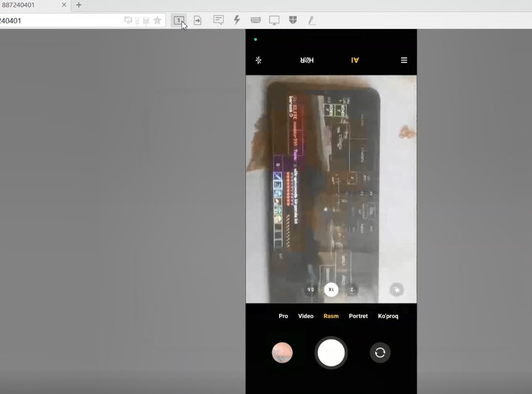Open Ko'proq for more camera modes
This screenshot has height=394, width=532.
click(x=388, y=316)
